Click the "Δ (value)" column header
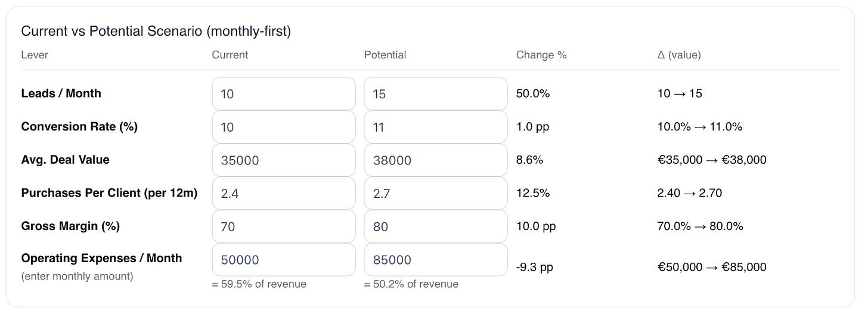This screenshot has height=317, width=868. coord(678,55)
